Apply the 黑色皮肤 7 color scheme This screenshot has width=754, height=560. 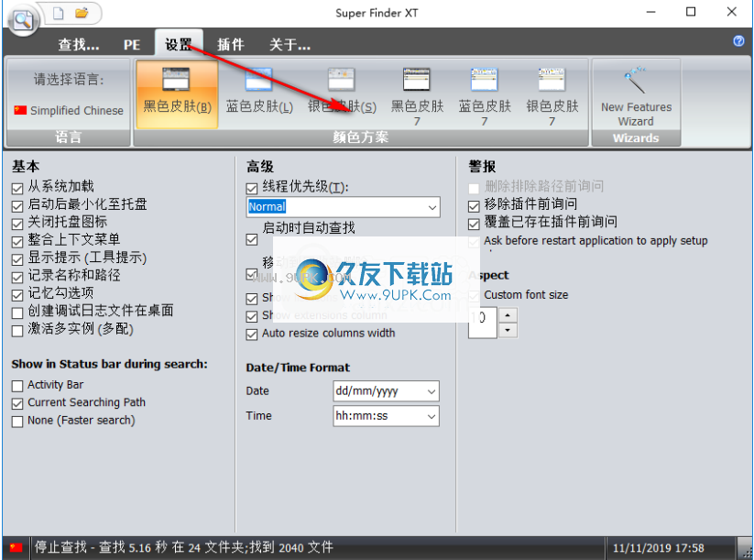[417, 95]
